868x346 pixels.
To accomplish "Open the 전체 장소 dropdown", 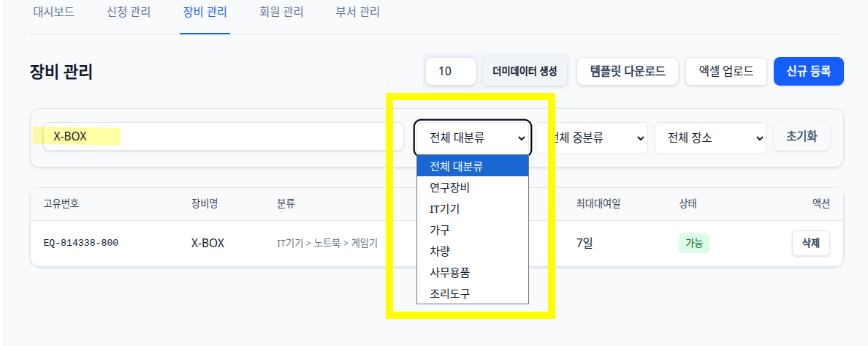I will click(711, 138).
